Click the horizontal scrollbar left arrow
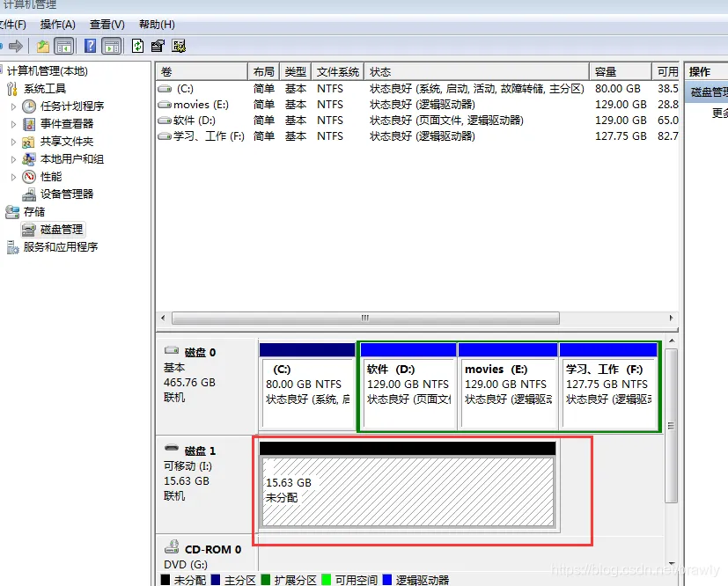 [x=163, y=319]
